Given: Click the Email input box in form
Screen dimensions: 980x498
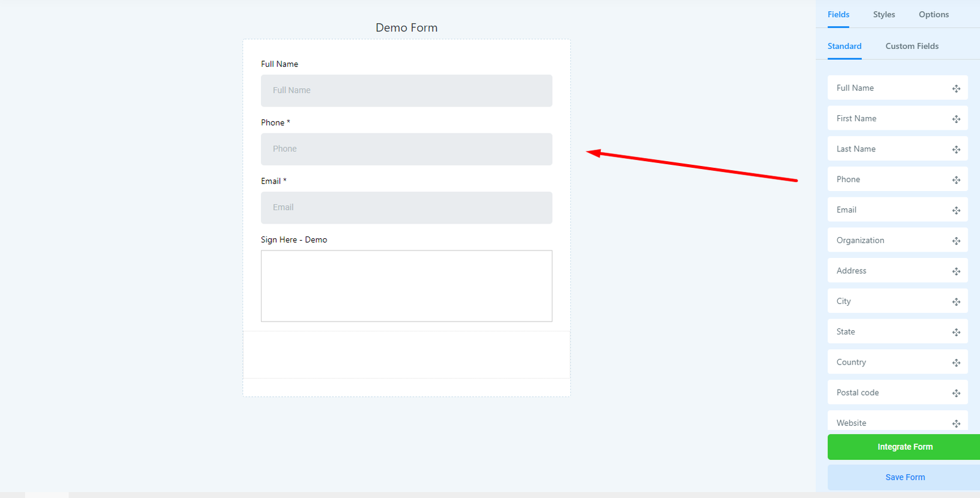Looking at the screenshot, I should point(406,208).
